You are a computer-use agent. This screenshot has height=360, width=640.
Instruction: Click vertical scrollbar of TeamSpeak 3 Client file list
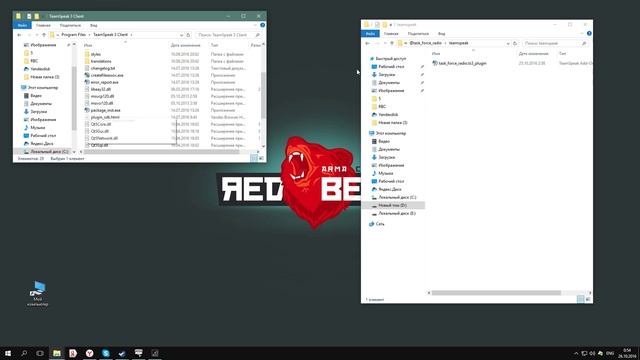coord(263,95)
